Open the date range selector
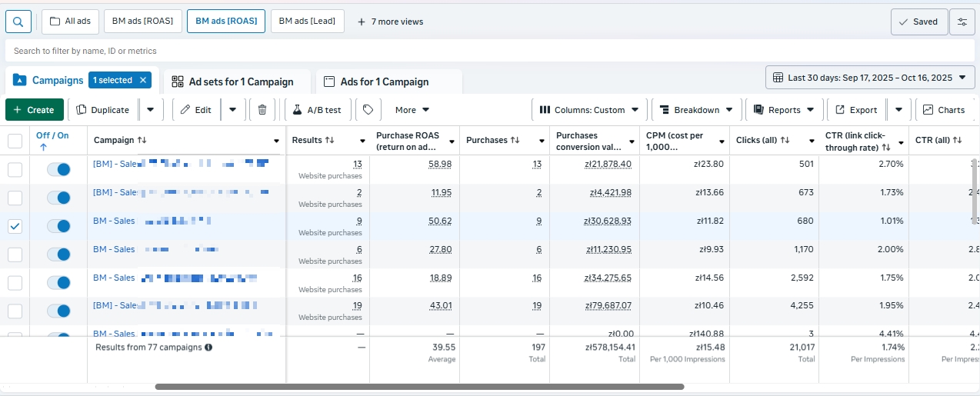 click(869, 78)
